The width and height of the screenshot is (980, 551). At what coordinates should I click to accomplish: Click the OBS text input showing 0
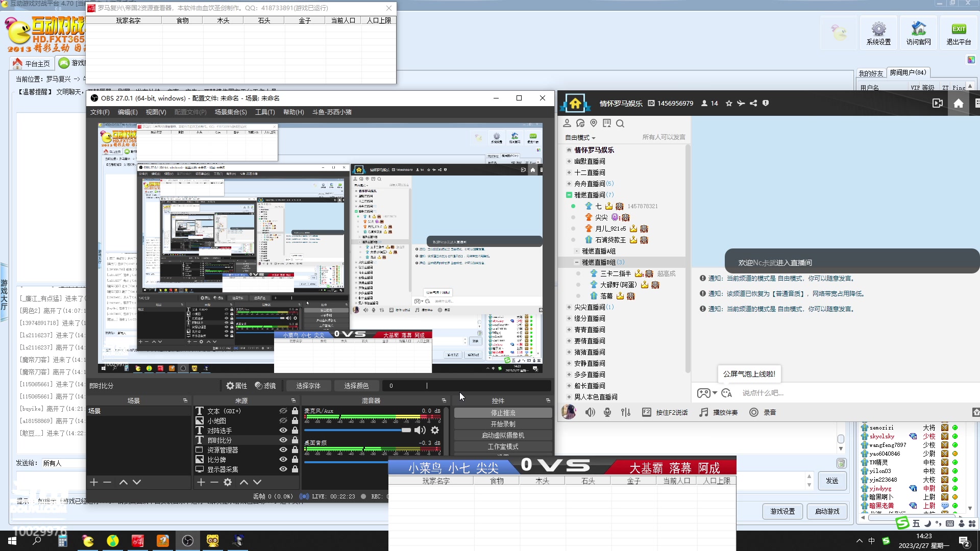point(467,386)
